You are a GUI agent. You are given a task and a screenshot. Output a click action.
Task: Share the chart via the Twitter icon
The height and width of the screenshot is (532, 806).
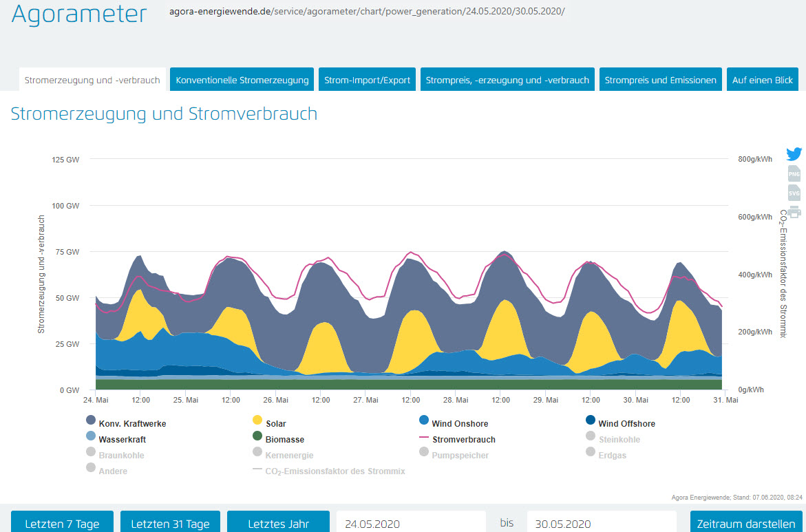[x=794, y=154]
